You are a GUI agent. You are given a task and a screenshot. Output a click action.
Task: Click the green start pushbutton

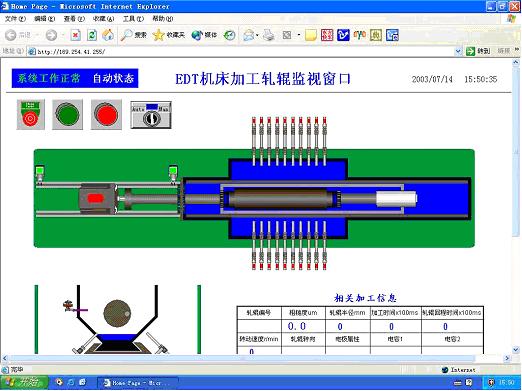pyautogui.click(x=68, y=114)
